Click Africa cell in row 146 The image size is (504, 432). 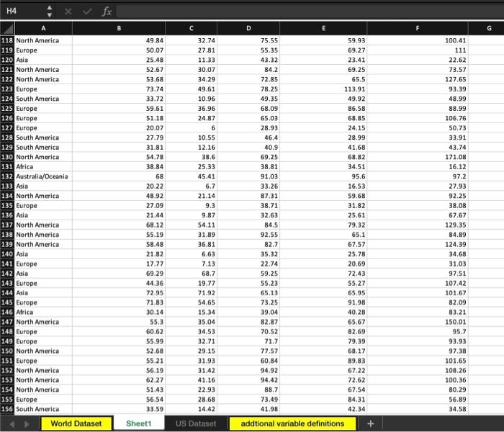pos(43,312)
